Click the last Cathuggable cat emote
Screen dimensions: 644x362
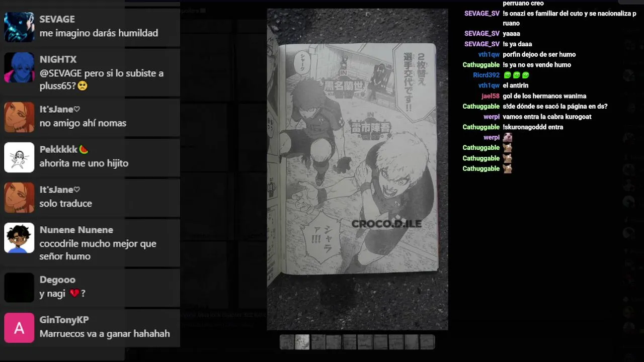pos(508,168)
